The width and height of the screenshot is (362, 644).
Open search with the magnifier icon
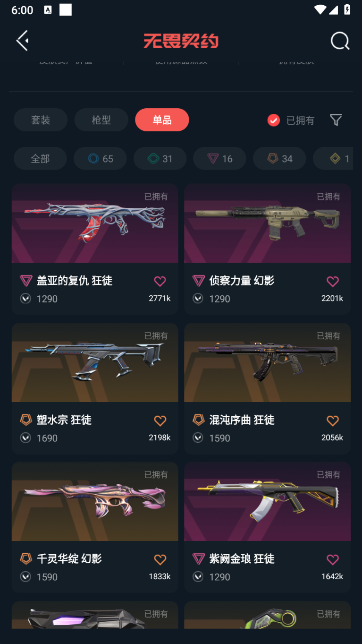pyautogui.click(x=340, y=41)
